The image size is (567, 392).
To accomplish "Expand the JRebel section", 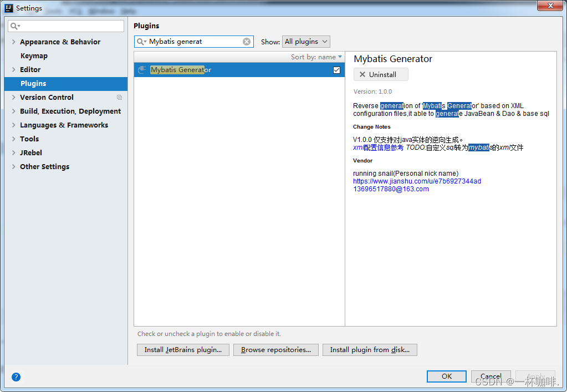I will coord(14,152).
